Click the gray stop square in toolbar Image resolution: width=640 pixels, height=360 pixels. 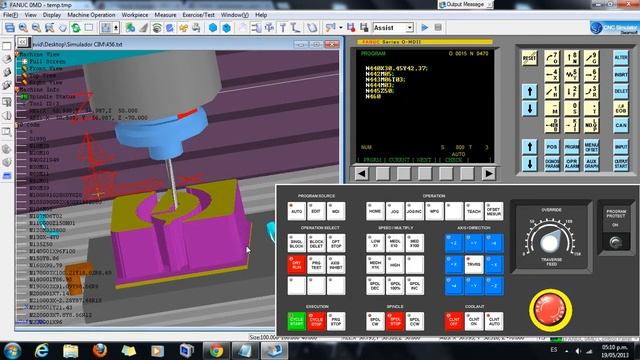[438, 28]
